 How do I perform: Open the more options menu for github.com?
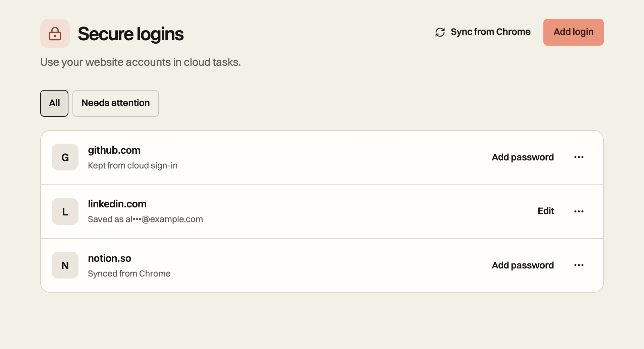point(579,157)
